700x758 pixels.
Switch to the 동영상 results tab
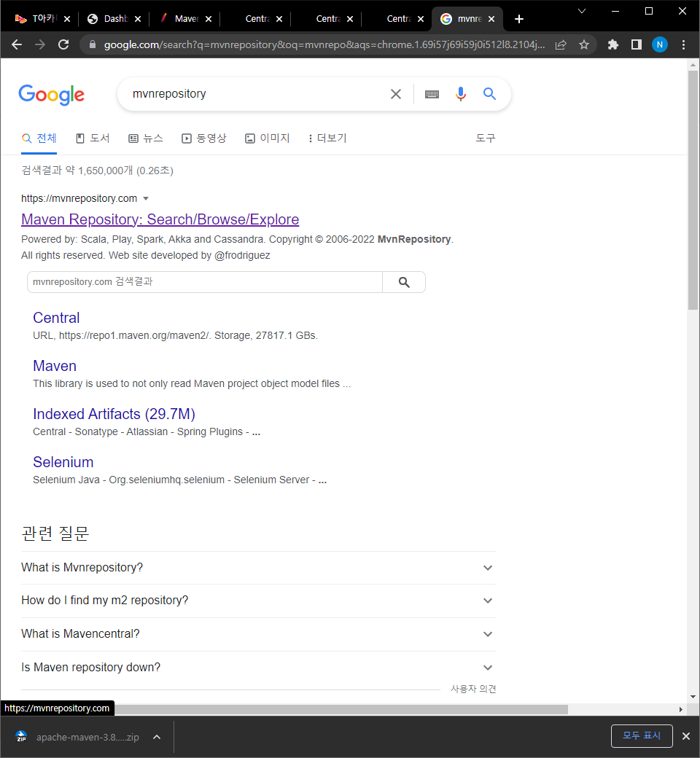point(203,138)
